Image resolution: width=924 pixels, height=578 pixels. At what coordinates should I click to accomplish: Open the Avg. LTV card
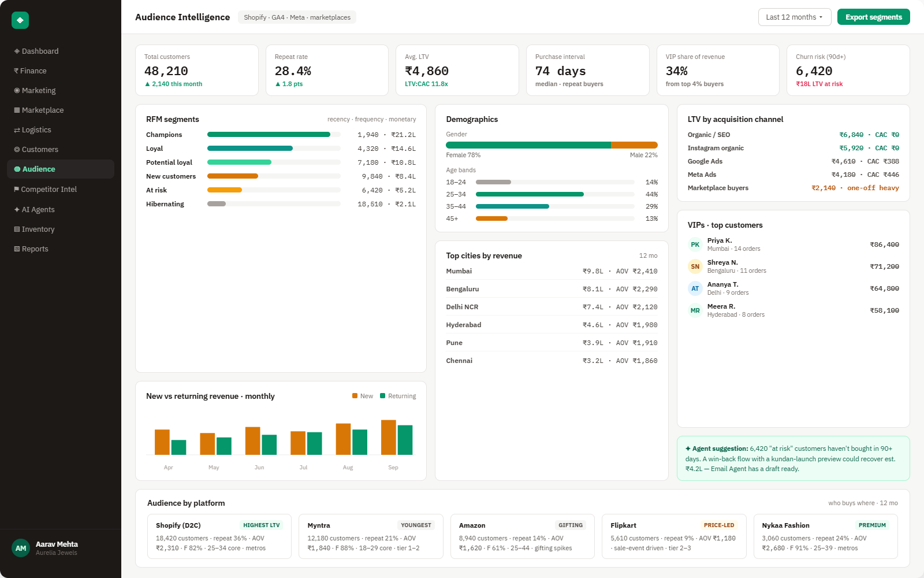(457, 70)
